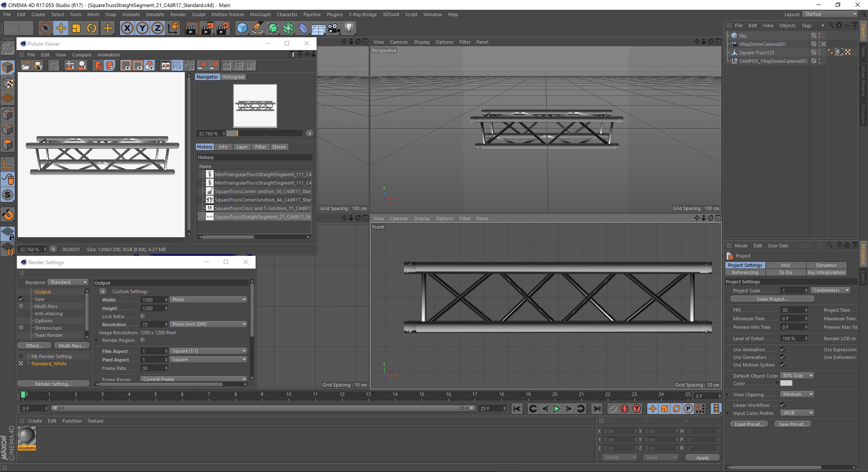868x472 pixels.
Task: Select the Spline pen tool icon
Action: [x=257, y=28]
